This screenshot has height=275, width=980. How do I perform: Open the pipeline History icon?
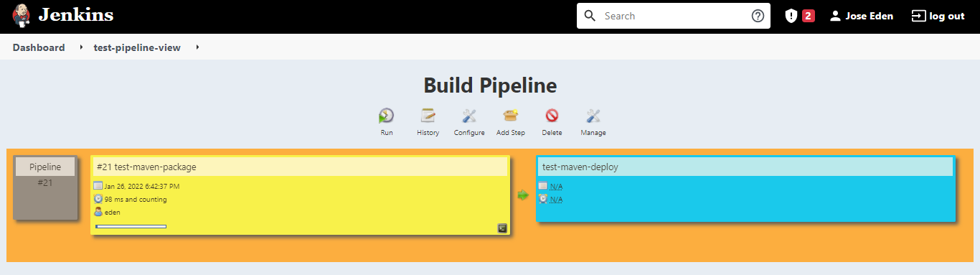click(428, 116)
